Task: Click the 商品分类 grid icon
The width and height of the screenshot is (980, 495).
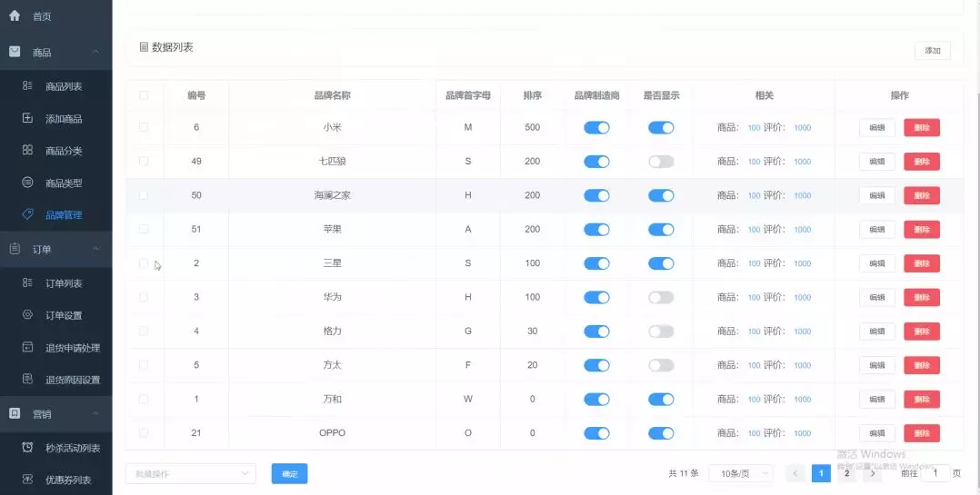Action: tap(27, 150)
